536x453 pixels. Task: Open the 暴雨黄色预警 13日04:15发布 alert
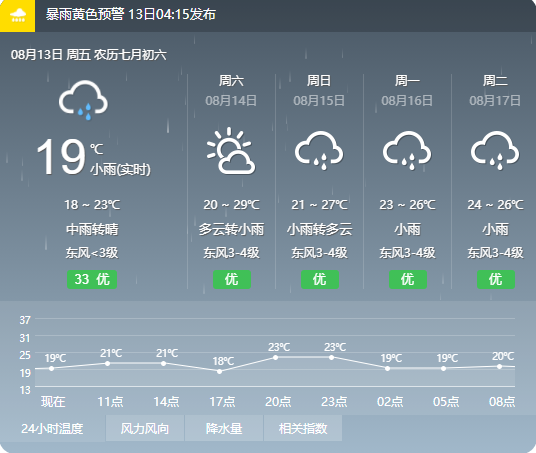pyautogui.click(x=131, y=14)
